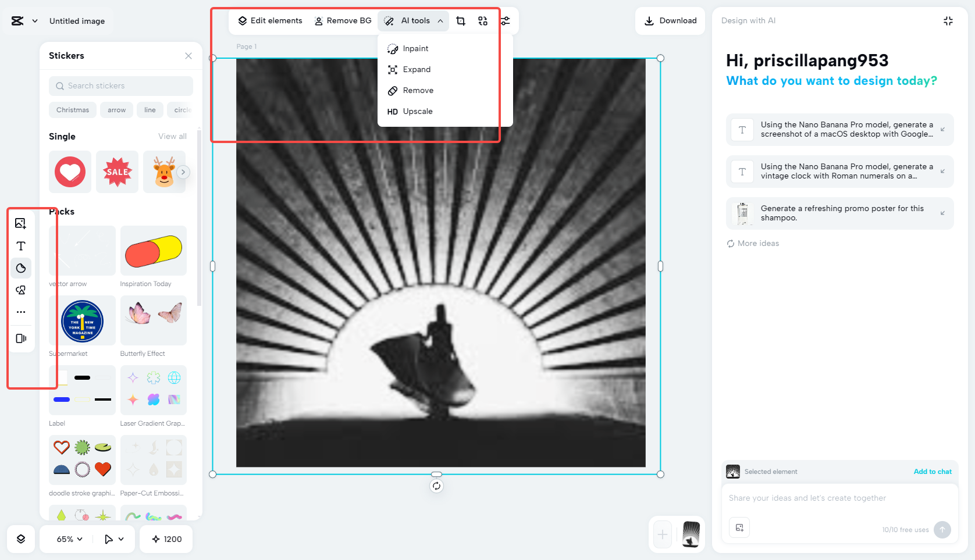Select the red heart sticker thumbnail
Image resolution: width=975 pixels, height=560 pixels.
[70, 172]
